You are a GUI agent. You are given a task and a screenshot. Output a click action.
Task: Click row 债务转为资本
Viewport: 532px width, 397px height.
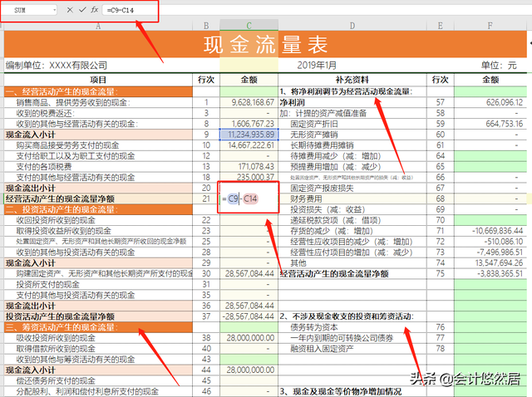tap(352, 327)
